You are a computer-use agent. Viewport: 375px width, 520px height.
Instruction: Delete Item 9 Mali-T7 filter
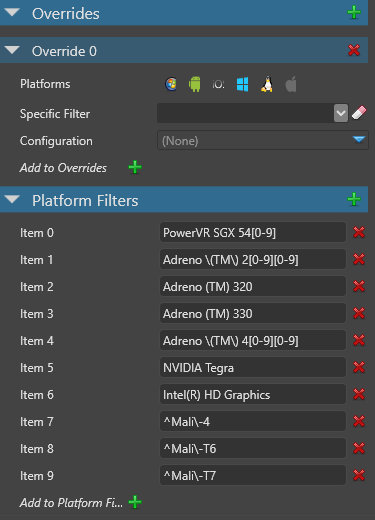359,475
